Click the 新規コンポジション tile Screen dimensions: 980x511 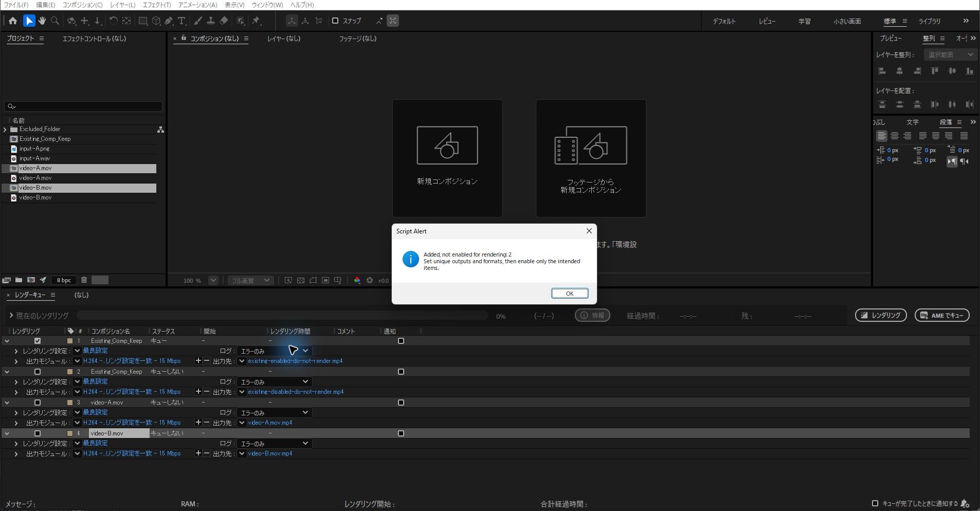[447, 158]
